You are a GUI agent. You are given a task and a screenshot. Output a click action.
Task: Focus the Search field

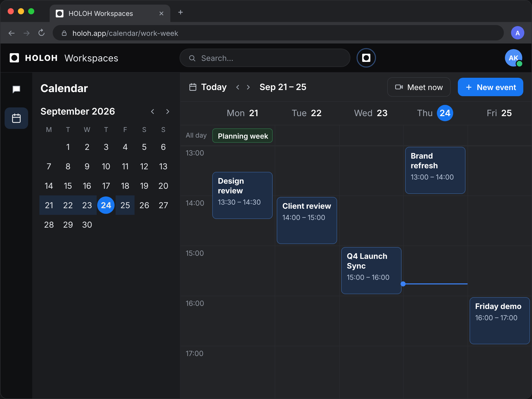(265, 58)
